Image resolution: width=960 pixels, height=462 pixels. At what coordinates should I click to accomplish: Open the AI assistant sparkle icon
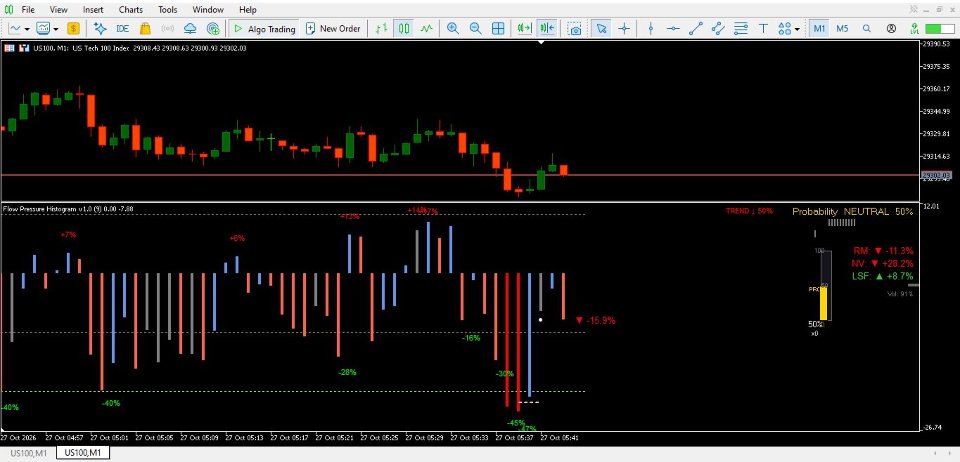coord(100,28)
